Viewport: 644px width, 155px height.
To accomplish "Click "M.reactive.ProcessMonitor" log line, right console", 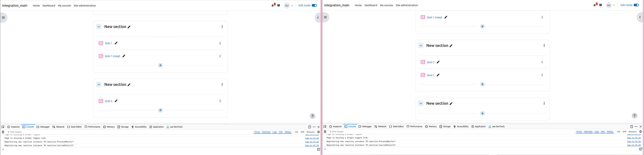I will pos(361,141).
